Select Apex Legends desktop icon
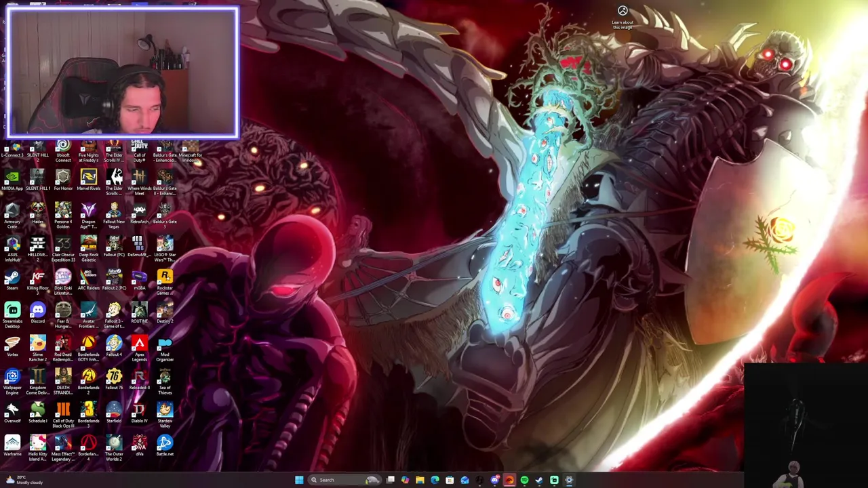The width and height of the screenshot is (868, 488). coord(139,348)
